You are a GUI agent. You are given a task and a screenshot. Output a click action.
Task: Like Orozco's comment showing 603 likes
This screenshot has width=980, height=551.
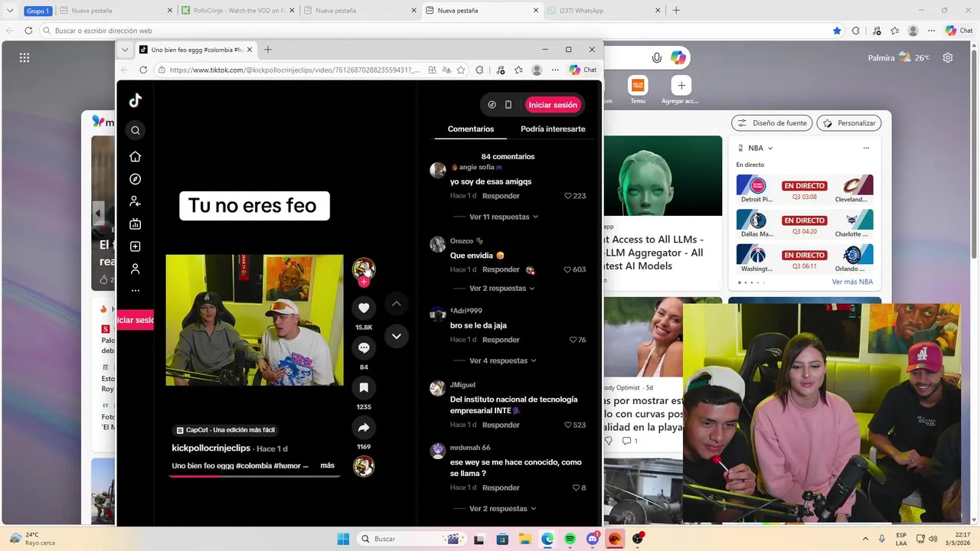tap(568, 269)
